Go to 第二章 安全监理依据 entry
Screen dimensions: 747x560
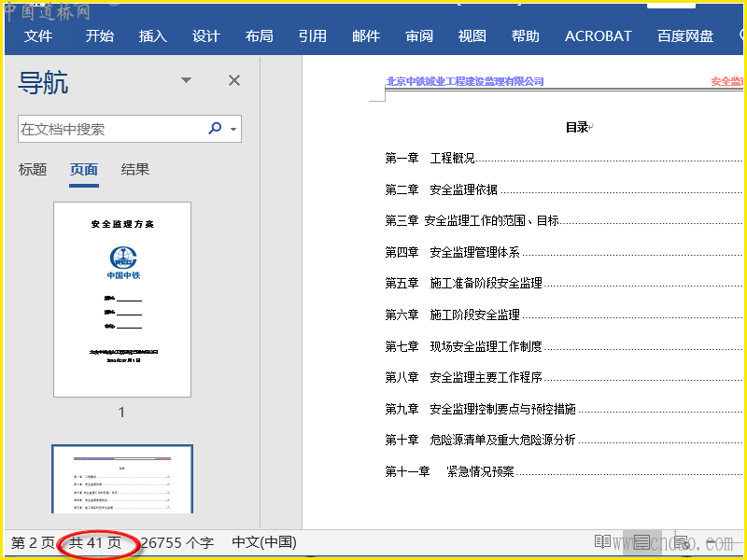click(441, 189)
